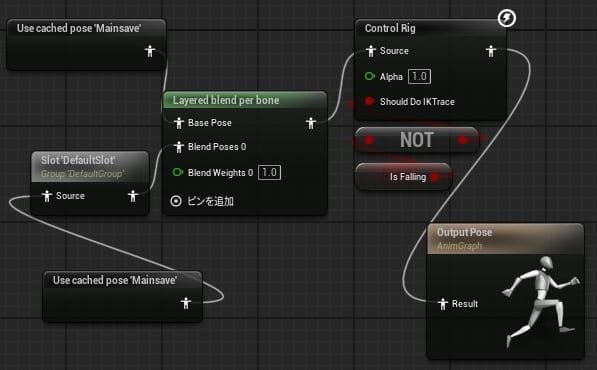Click the ピンを追加 add pin button

pyautogui.click(x=202, y=201)
